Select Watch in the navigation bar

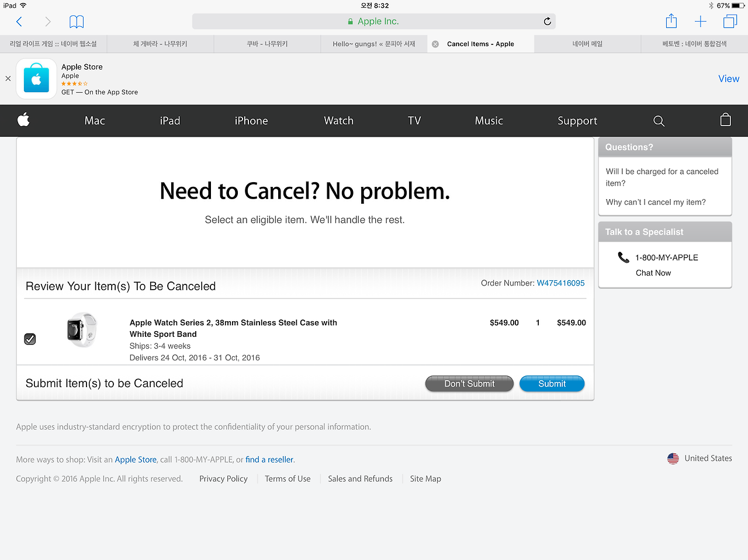point(339,121)
